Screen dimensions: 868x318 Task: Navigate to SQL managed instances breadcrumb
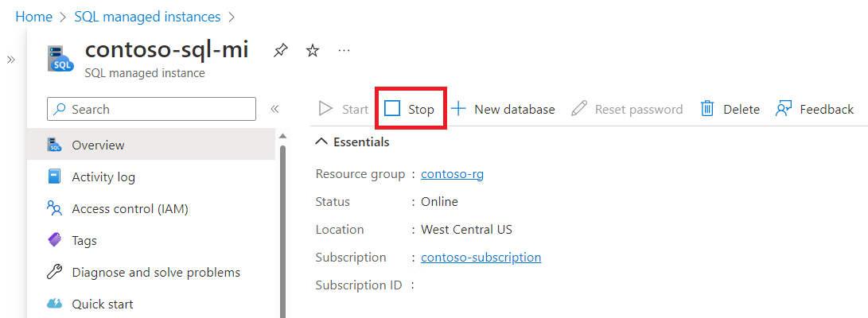147,16
